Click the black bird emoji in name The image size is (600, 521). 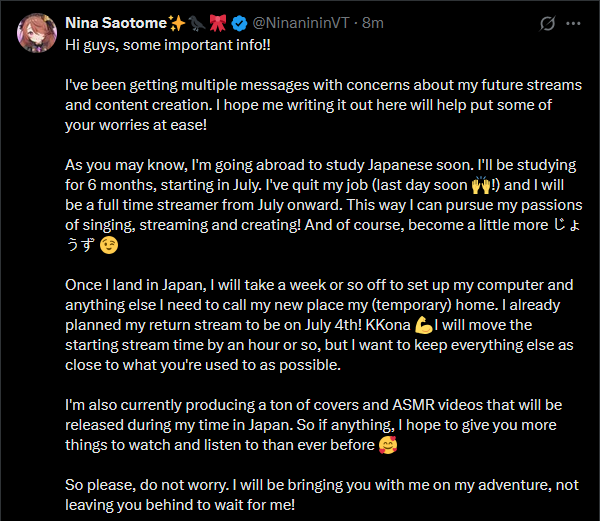[199, 22]
